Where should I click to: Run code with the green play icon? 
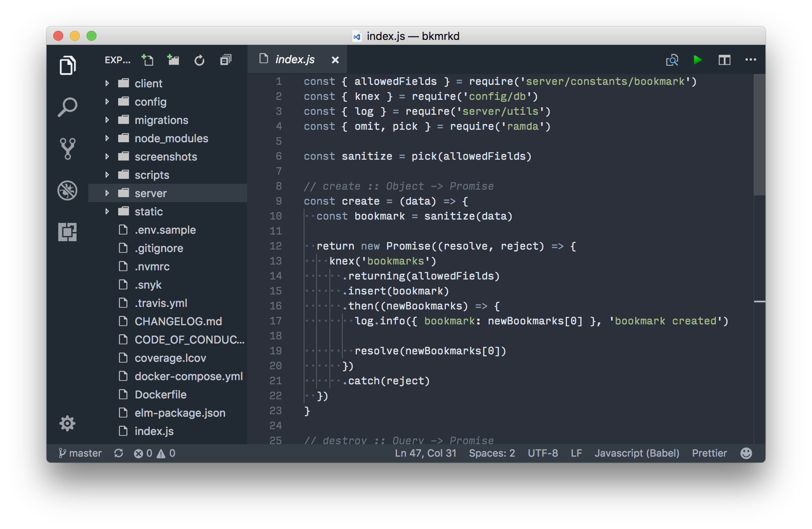point(698,60)
